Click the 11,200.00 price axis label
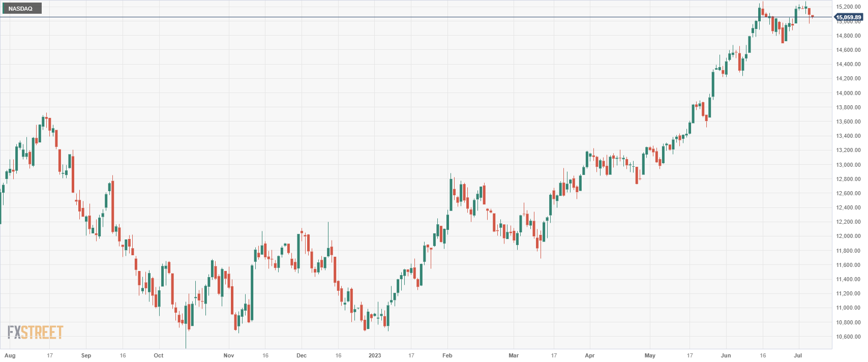868x362 pixels. (848, 293)
